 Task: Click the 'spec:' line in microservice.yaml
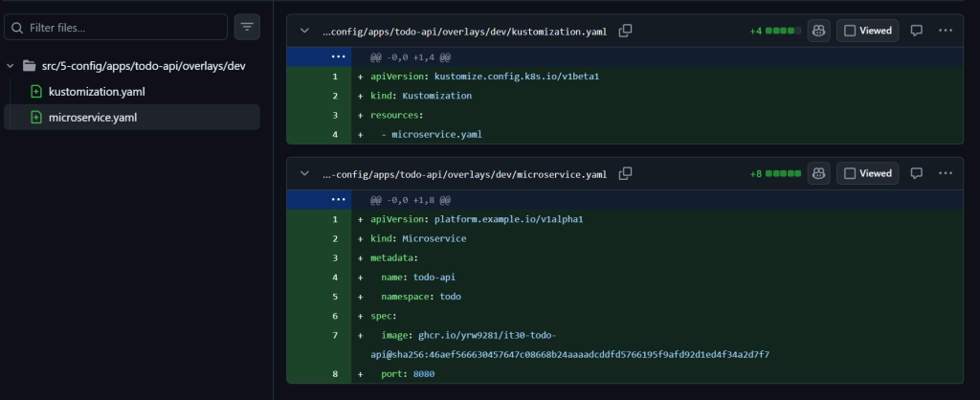pos(383,316)
